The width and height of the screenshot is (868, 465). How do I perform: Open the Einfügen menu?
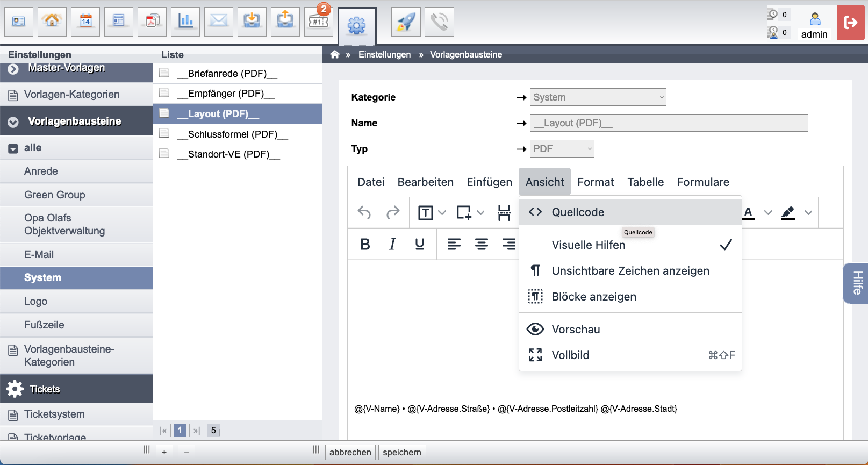click(x=489, y=182)
